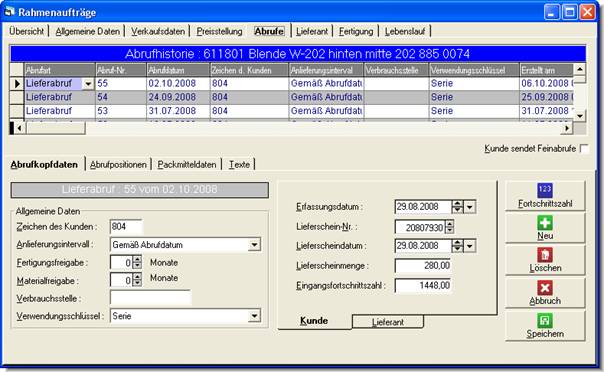This screenshot has height=372, width=604.
Task: Delete the entry with Löschen button
Action: coord(545,261)
